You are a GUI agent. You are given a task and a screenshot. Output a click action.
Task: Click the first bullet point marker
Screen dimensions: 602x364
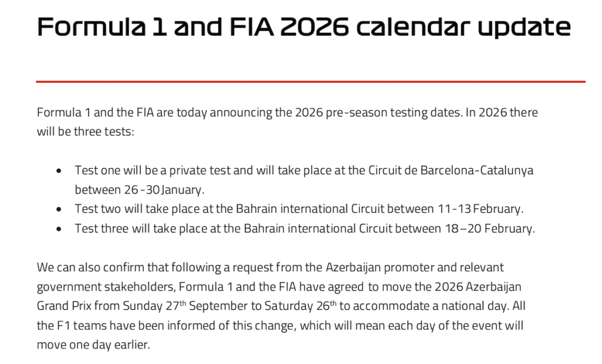[59, 171]
